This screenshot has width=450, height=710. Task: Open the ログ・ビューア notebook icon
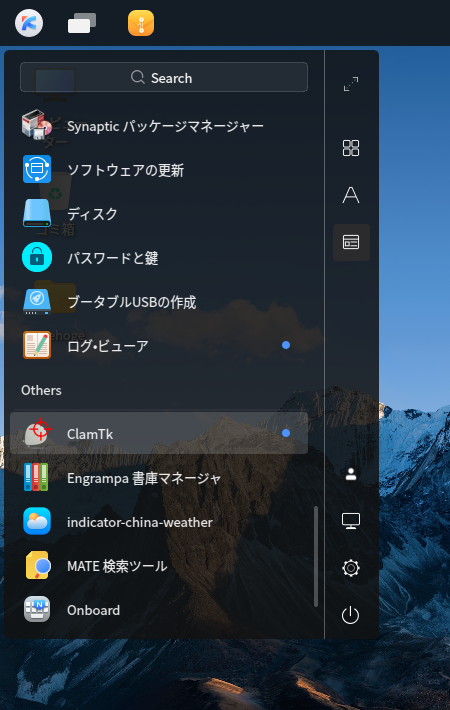tap(37, 345)
